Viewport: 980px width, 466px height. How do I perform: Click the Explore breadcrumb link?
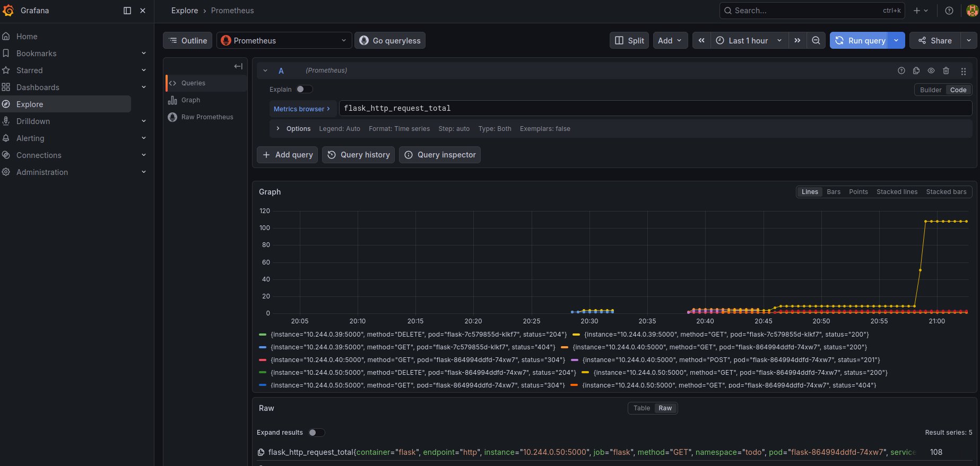point(185,11)
